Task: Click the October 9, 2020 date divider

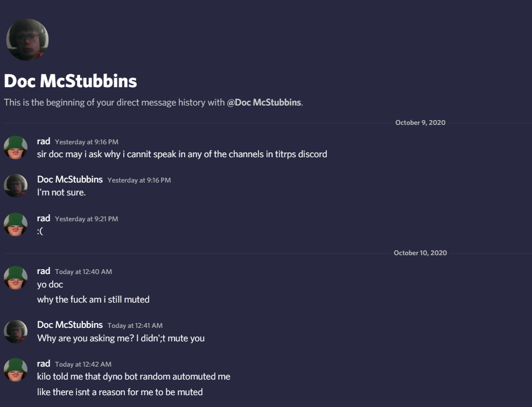Action: (421, 123)
